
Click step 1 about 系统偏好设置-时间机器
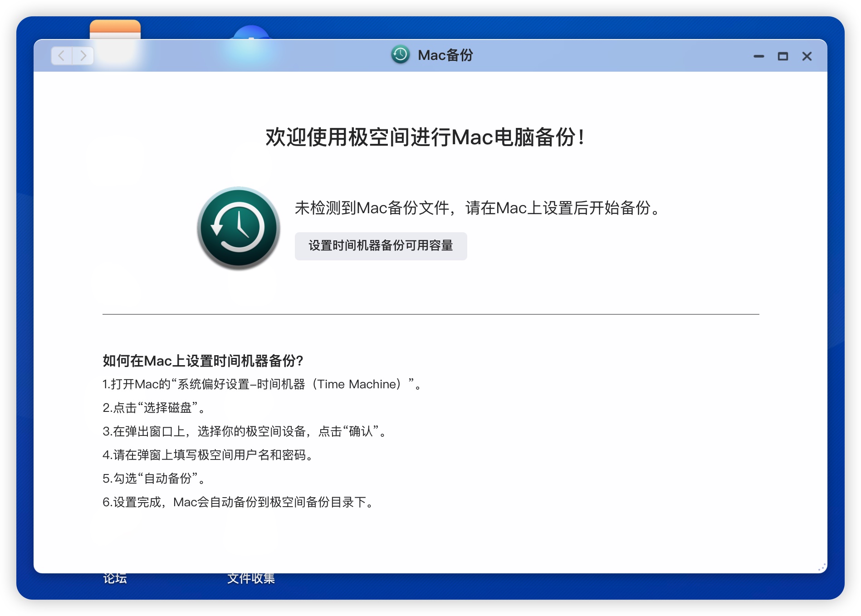point(262,384)
